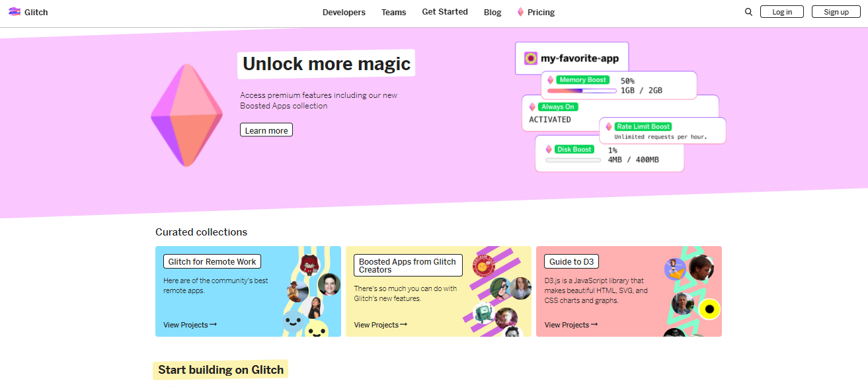Click the Learn more button

(266, 130)
